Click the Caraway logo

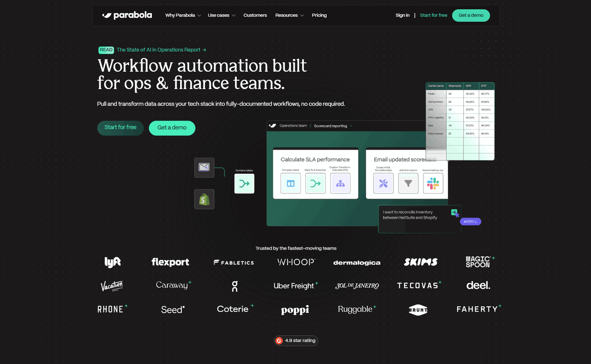pos(173,285)
